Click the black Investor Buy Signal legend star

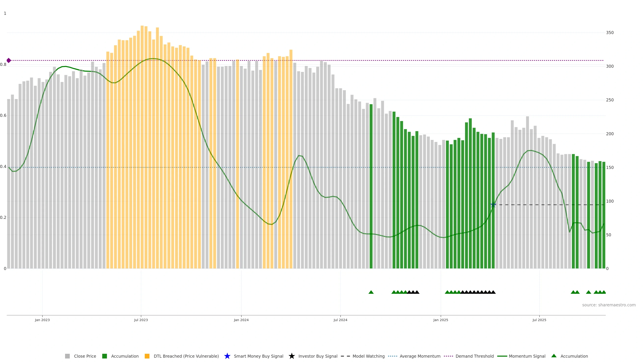click(291, 356)
